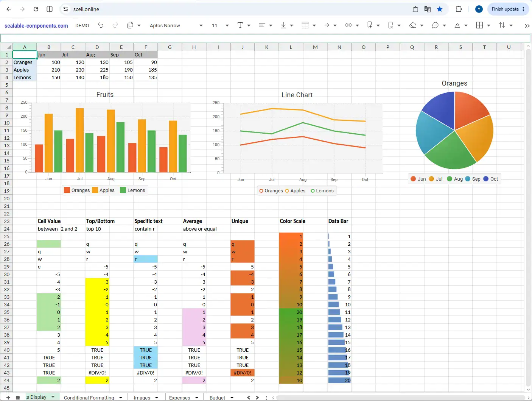Switch to Conditional Formatting sheet tab
The width and height of the screenshot is (532, 401).
tap(89, 398)
